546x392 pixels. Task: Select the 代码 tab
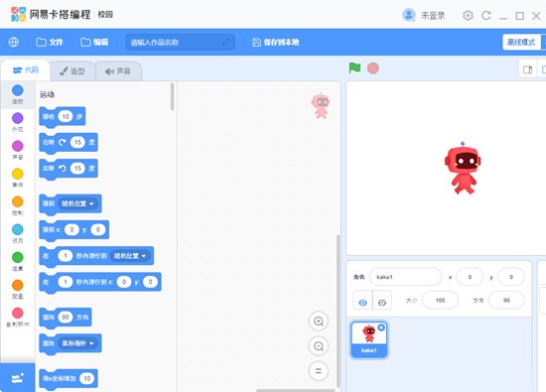click(x=26, y=70)
